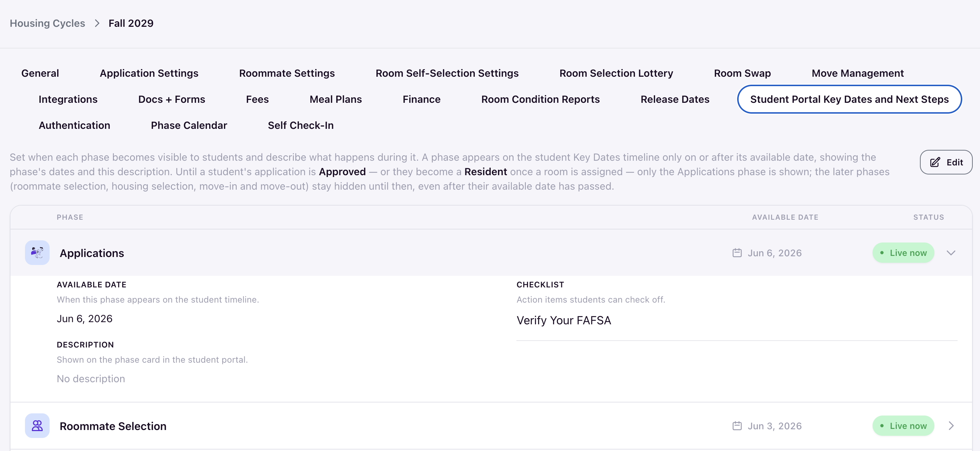Click the Roommate Selection phase title
Image resolution: width=980 pixels, height=451 pixels.
[113, 426]
